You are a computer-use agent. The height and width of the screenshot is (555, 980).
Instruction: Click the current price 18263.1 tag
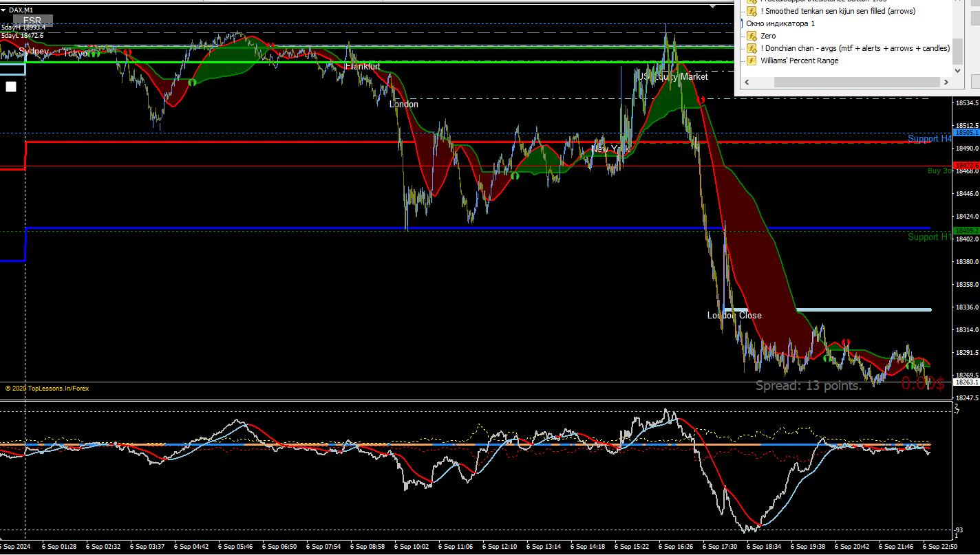coord(966,382)
